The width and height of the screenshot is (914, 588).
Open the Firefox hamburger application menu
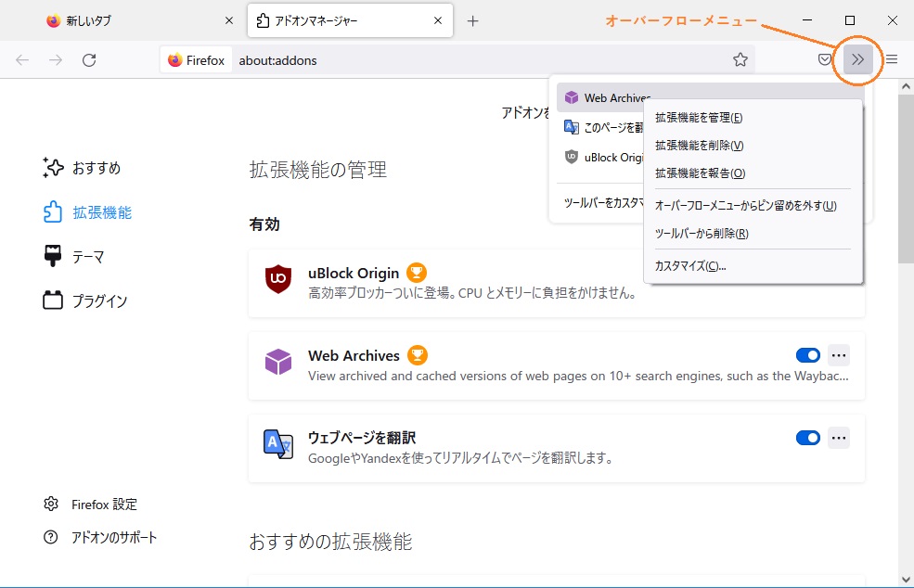coord(892,60)
